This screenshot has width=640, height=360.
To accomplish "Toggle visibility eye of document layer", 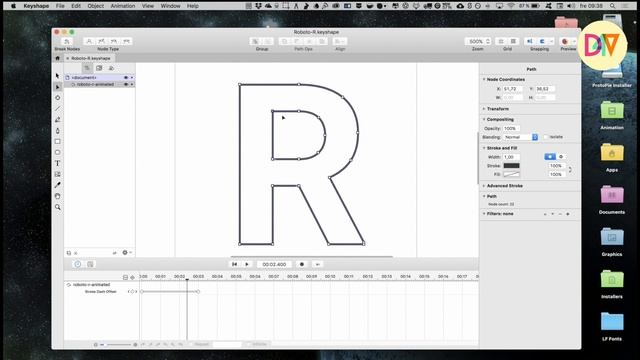I will point(126,78).
